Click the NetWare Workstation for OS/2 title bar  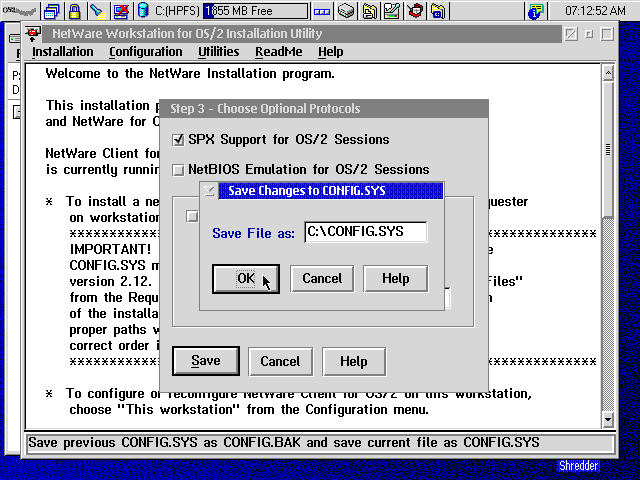(x=301, y=33)
